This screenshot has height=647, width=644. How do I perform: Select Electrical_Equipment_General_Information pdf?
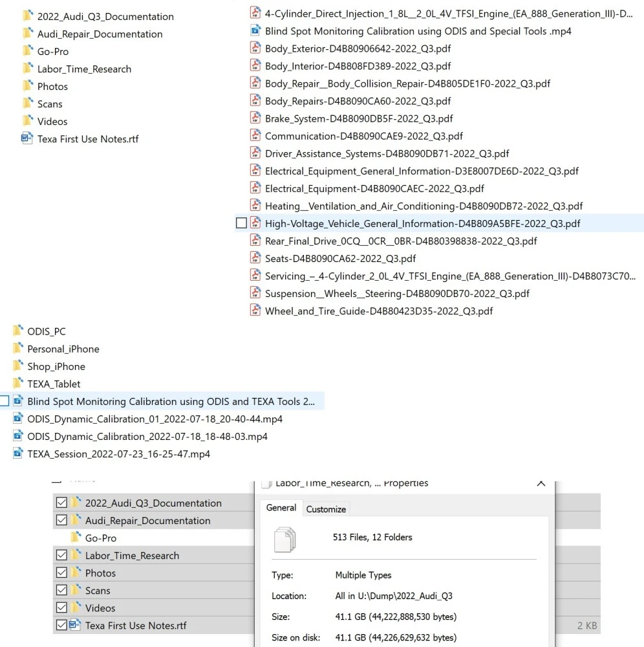422,171
